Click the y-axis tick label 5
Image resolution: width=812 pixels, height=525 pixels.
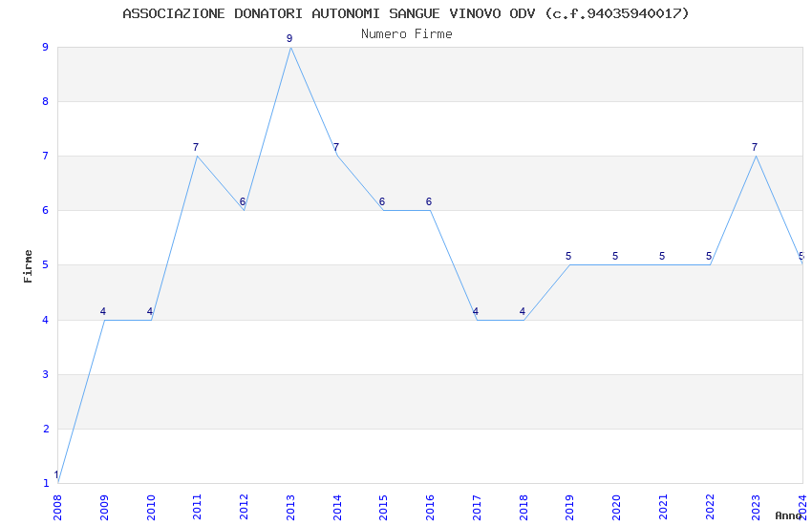(46, 264)
